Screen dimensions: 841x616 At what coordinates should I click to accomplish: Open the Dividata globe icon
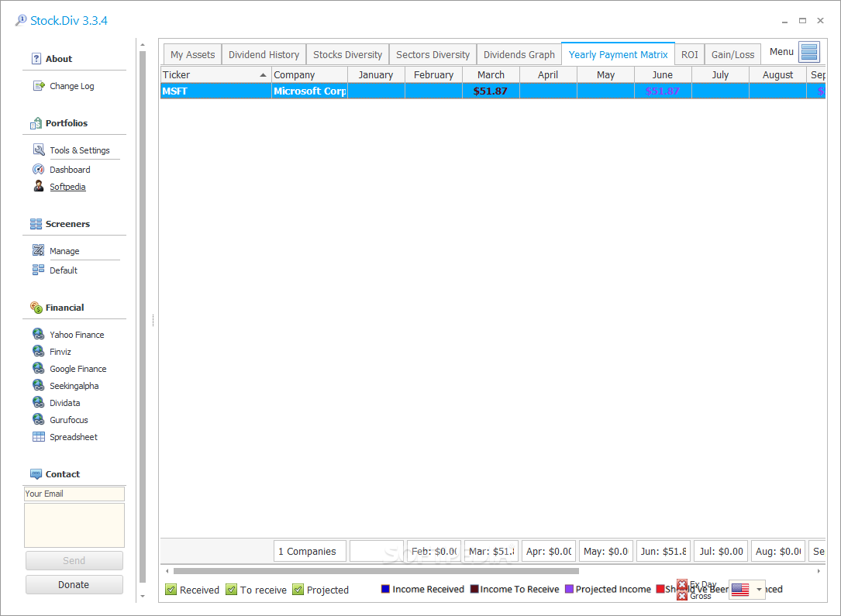click(x=39, y=403)
